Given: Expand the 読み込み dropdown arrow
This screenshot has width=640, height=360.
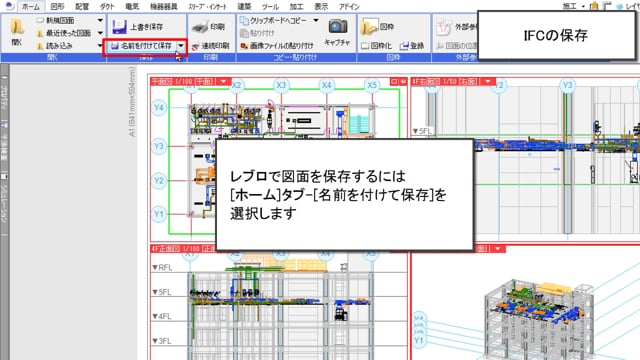Looking at the screenshot, I should 100,46.
